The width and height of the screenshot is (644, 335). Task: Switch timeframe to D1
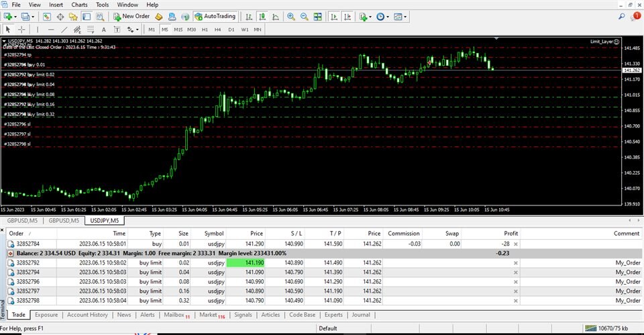(x=231, y=30)
